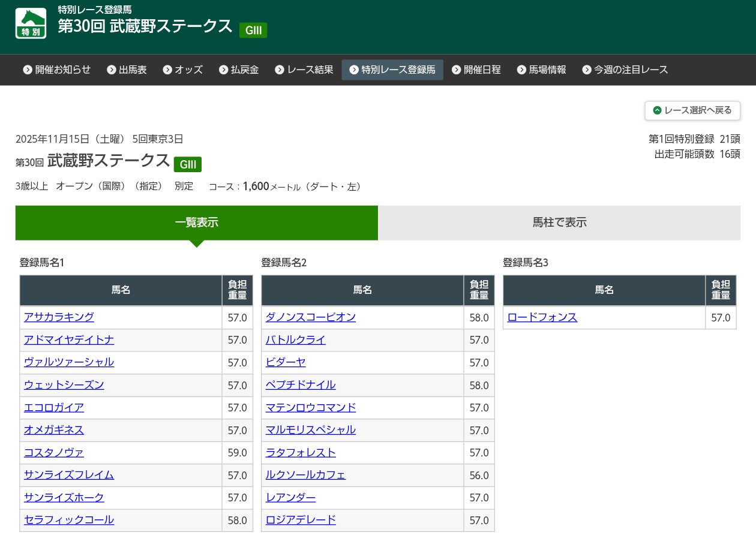Click the arrow icon beside 出馬表

(x=112, y=70)
